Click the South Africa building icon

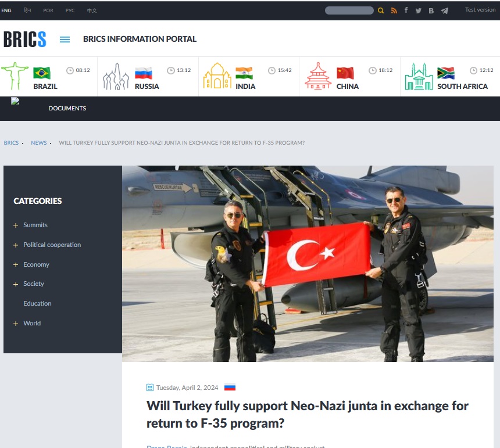(419, 77)
